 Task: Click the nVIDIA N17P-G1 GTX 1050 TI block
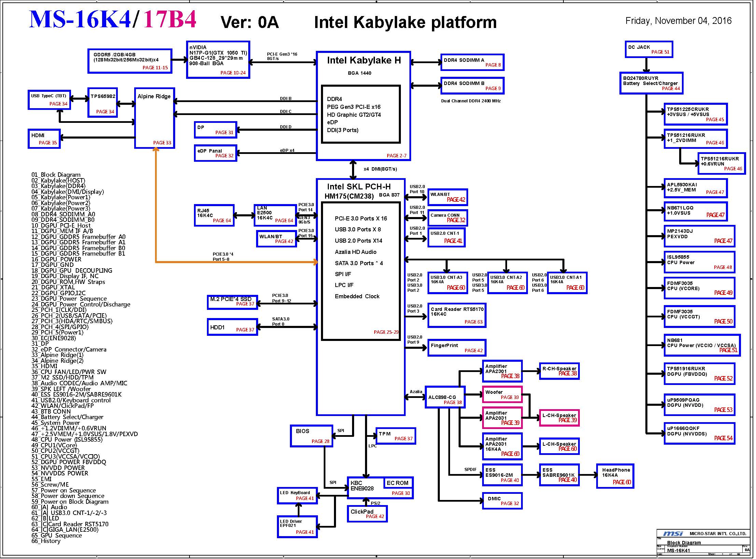pyautogui.click(x=218, y=60)
